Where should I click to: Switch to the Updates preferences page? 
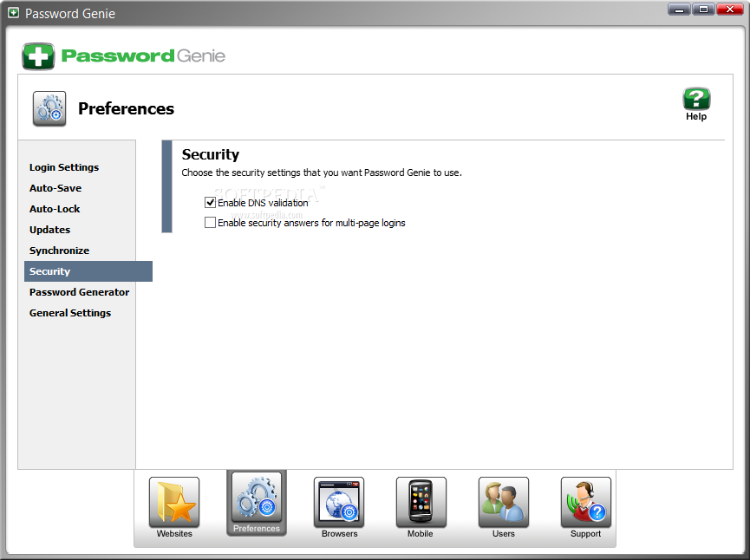49,230
